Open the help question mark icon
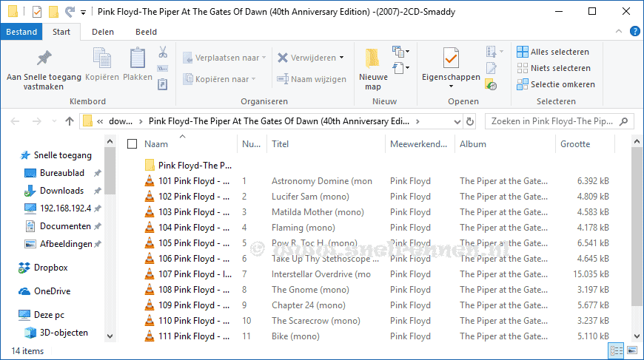The height and width of the screenshot is (360, 644). pos(634,32)
